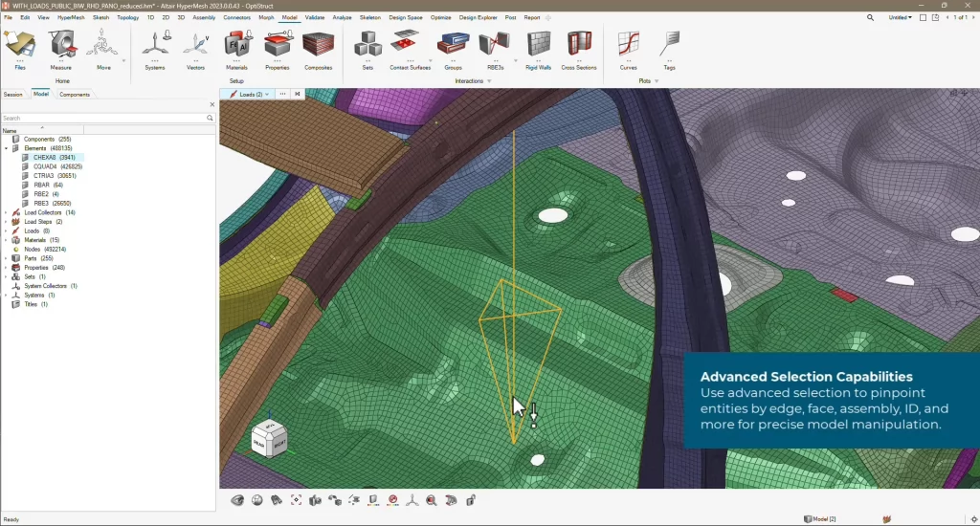The image size is (980, 526).
Task: Select CTRIA3 (30651) row
Action: (55, 176)
